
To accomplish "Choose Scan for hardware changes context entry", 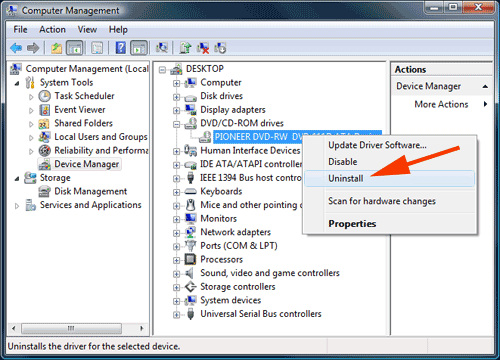I will pos(389,201).
